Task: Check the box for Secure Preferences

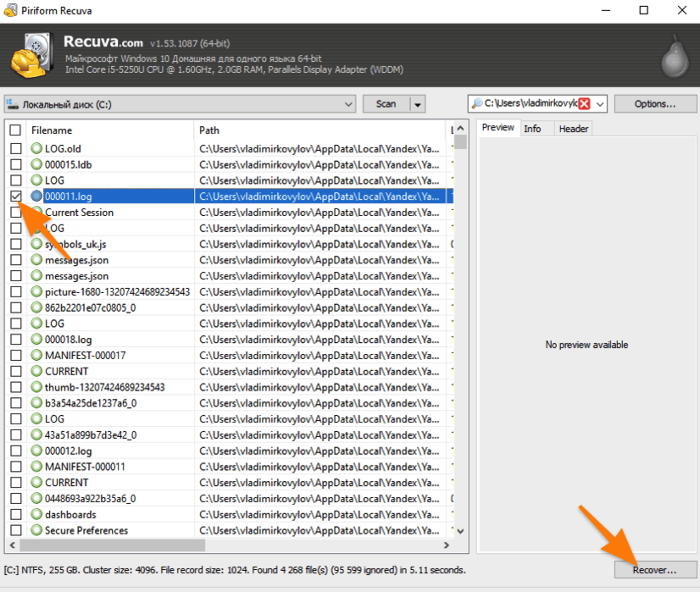Action: pyautogui.click(x=15, y=530)
